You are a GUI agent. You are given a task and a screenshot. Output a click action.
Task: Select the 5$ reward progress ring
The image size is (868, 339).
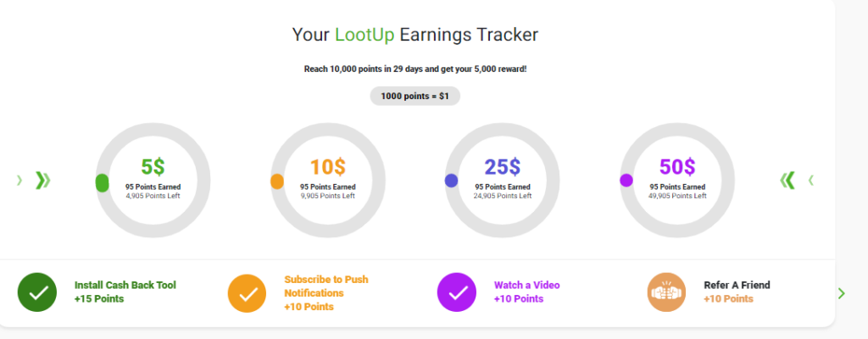coord(153,181)
